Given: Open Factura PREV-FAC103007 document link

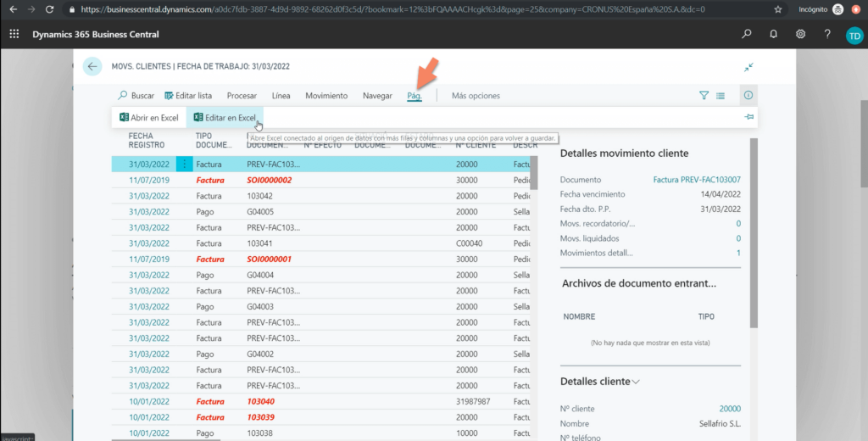Looking at the screenshot, I should coord(697,180).
